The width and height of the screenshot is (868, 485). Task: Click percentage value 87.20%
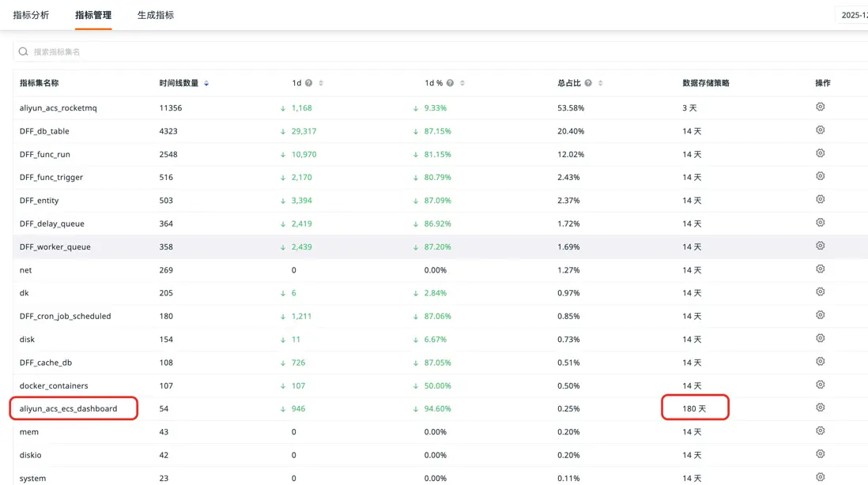437,247
